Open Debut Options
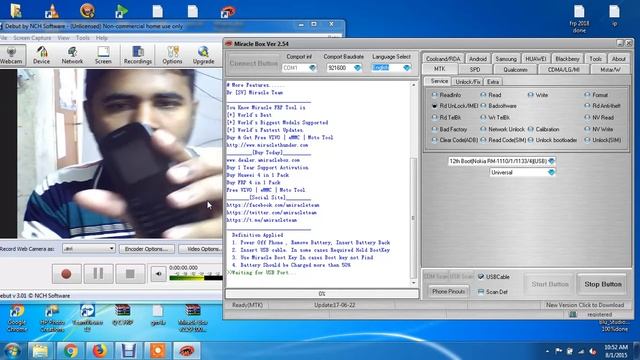This screenshot has height=360, width=640. click(172, 55)
